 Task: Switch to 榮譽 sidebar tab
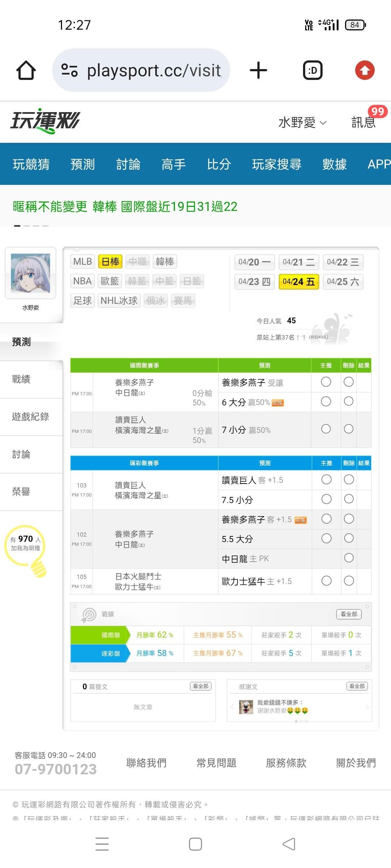point(31,492)
